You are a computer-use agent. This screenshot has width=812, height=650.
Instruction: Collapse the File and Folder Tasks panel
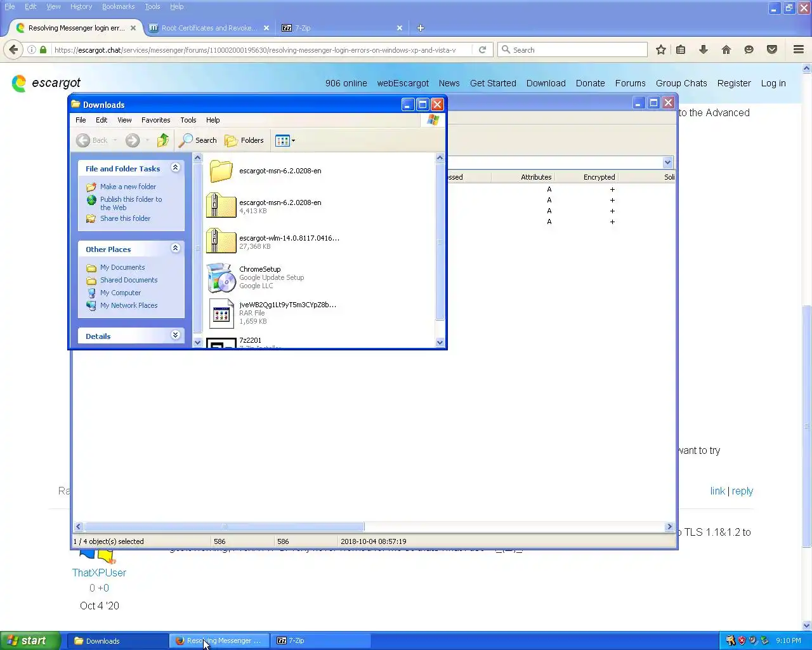tap(176, 168)
